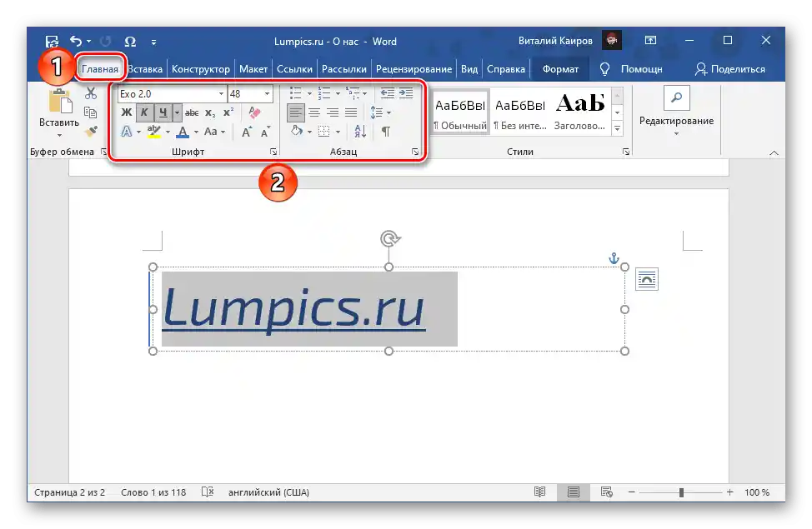Image resolution: width=812 pixels, height=529 pixels.
Task: Toggle superscript x² formatting
Action: pyautogui.click(x=228, y=112)
